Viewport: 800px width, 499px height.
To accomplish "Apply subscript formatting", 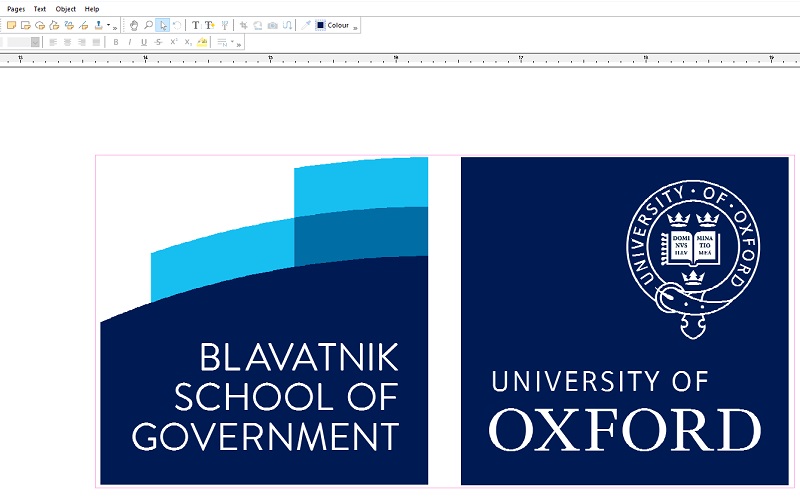I will [x=188, y=42].
